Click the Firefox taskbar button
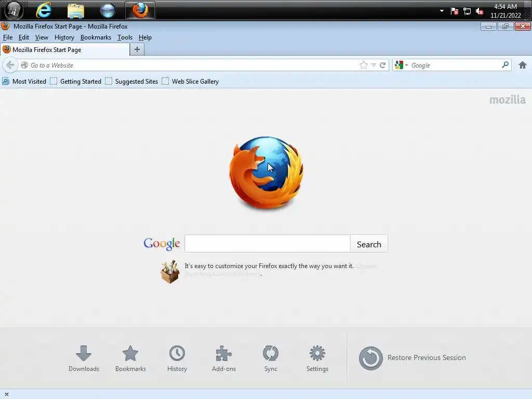Screen dimensions: 532x399 140,10
